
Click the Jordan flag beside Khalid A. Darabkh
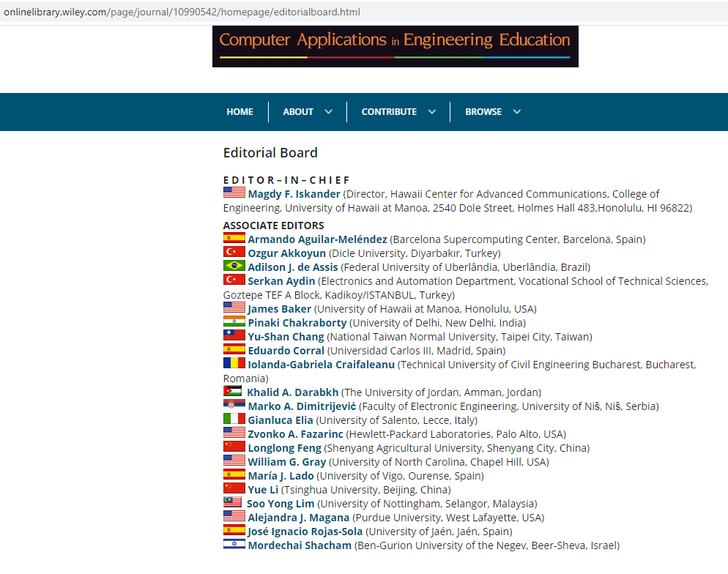234,392
